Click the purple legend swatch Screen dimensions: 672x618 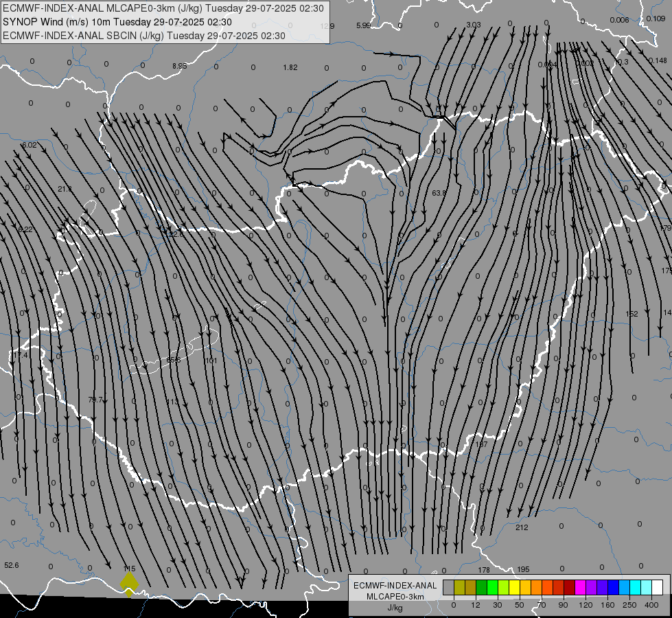tap(592, 588)
